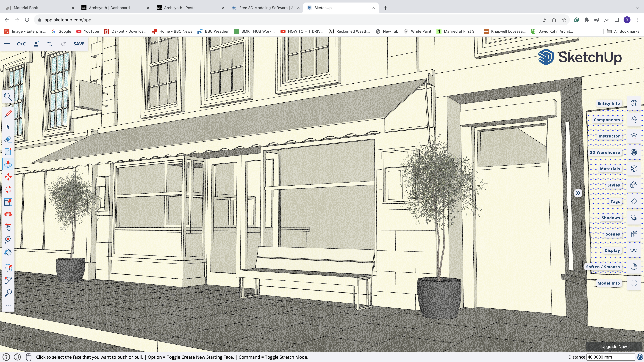Open the SketchUp hamburger menu
644x362 pixels.
click(7, 44)
